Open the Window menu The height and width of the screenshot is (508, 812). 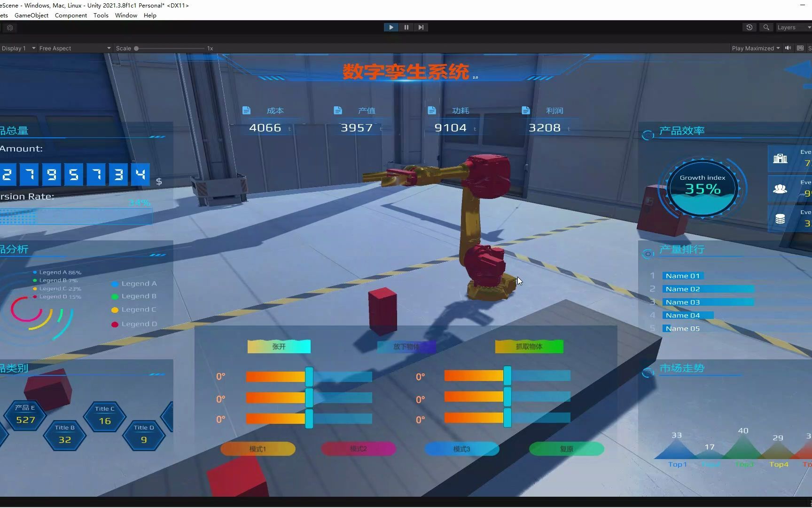click(125, 15)
